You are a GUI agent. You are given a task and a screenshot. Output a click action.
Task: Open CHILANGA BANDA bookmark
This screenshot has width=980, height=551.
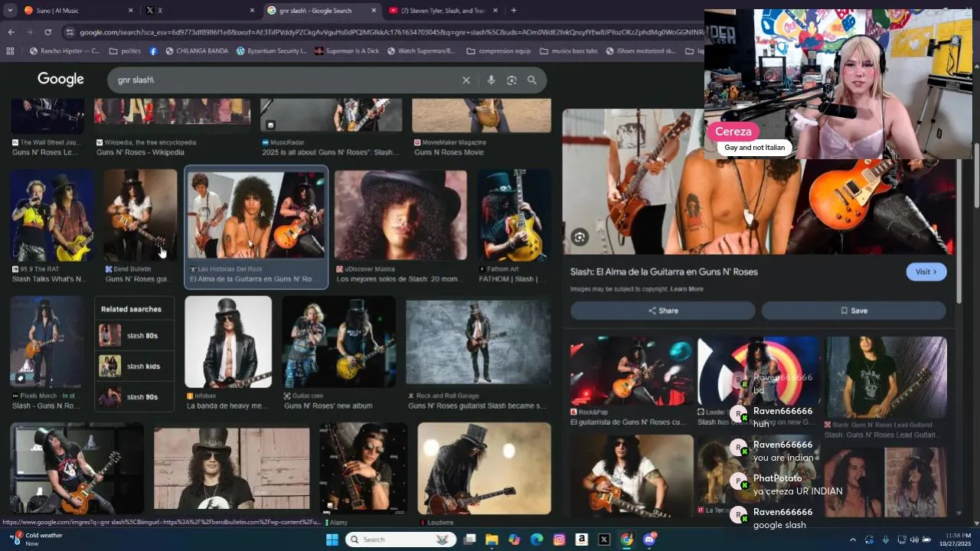point(195,51)
